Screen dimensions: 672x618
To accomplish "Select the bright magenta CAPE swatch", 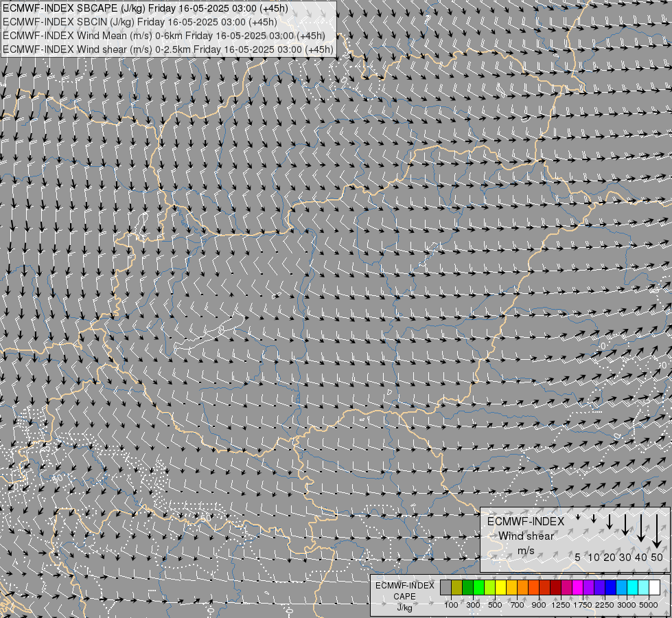I will [578, 588].
